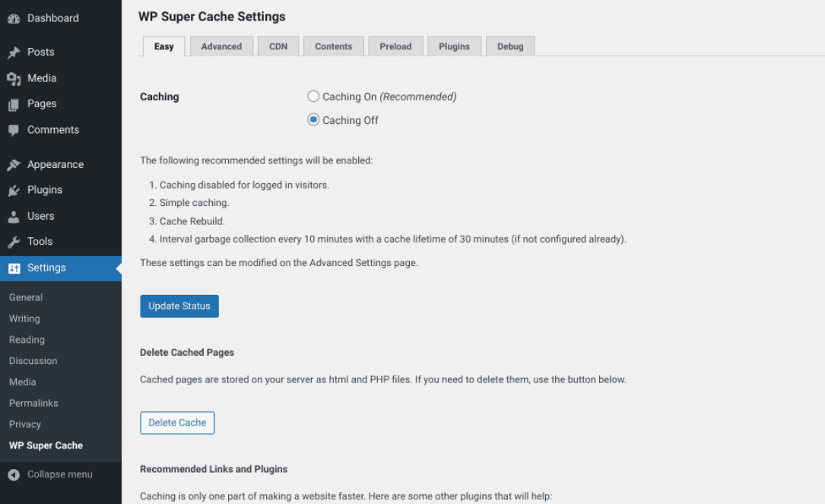The image size is (825, 504).
Task: Click the WP Super Cache Settings heading
Action: 211,17
